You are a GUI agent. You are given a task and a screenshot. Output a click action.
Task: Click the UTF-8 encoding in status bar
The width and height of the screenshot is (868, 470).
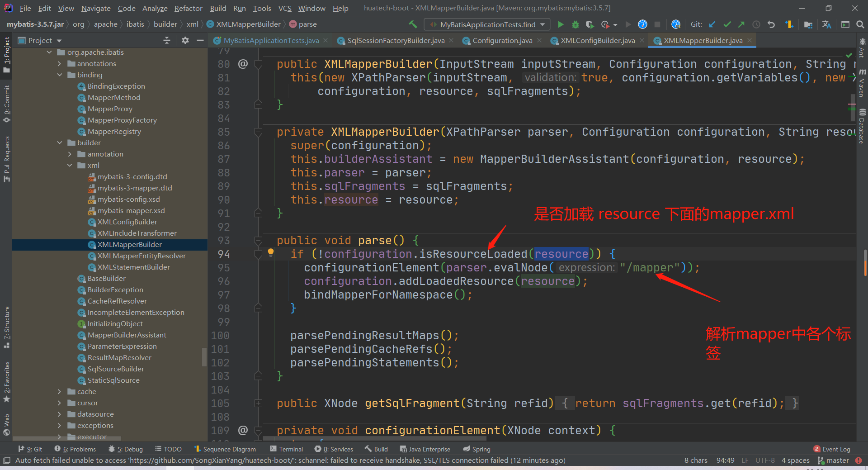(x=765, y=460)
